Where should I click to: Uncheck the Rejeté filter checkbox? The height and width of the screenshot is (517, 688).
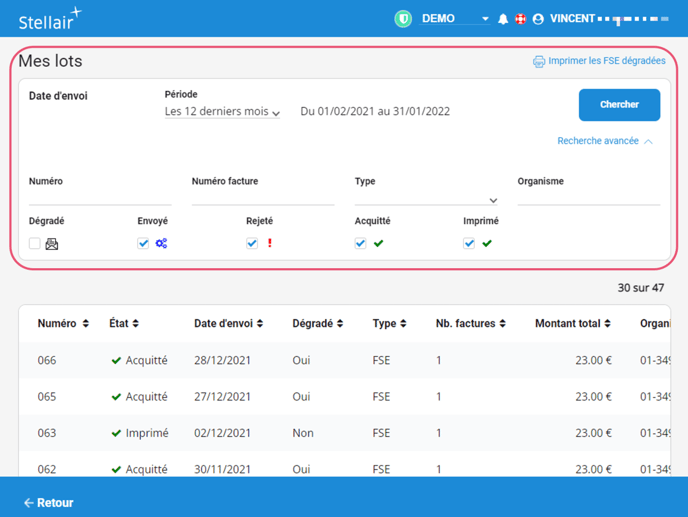click(x=252, y=243)
